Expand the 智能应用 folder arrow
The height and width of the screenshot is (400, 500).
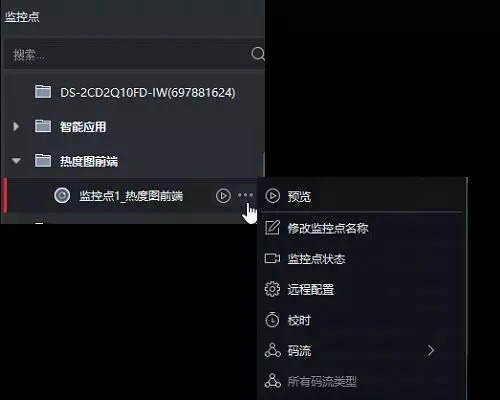[16, 126]
